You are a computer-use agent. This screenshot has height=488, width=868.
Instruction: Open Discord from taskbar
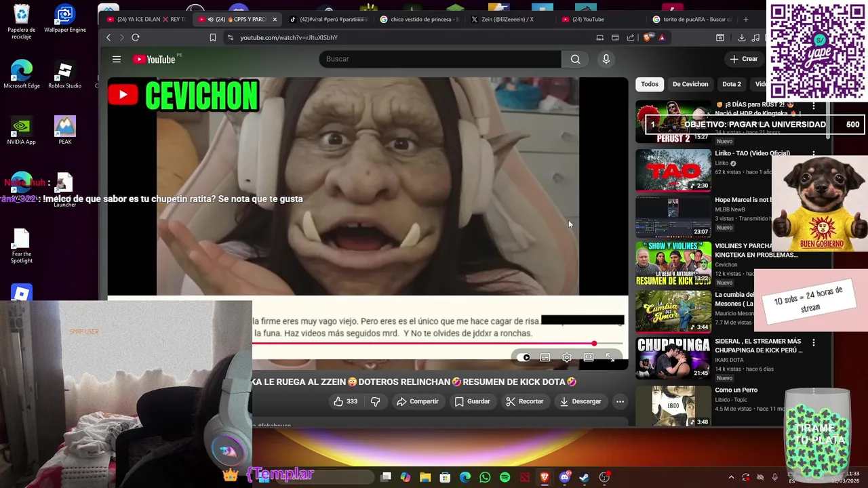pyautogui.click(x=564, y=477)
